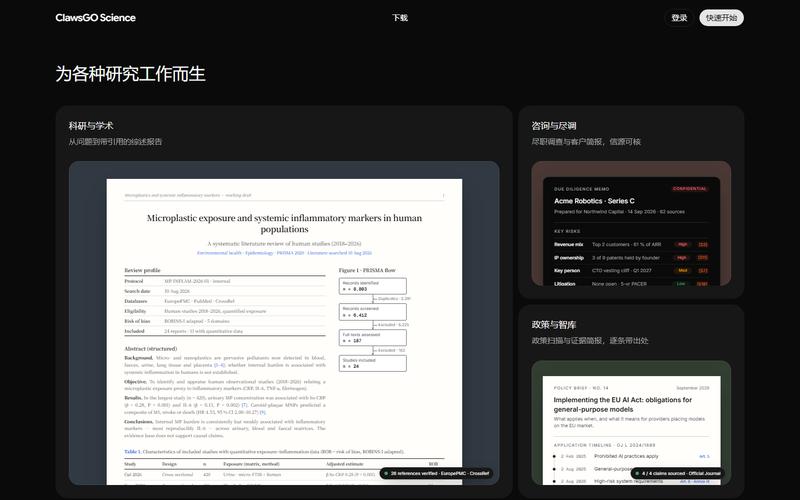Click the Records screened PRISMA box
The image size is (800, 500).
(372, 312)
